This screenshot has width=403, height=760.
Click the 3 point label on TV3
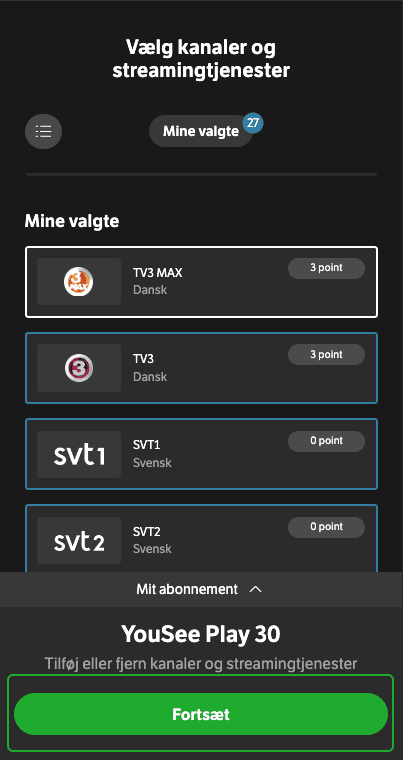(326, 354)
